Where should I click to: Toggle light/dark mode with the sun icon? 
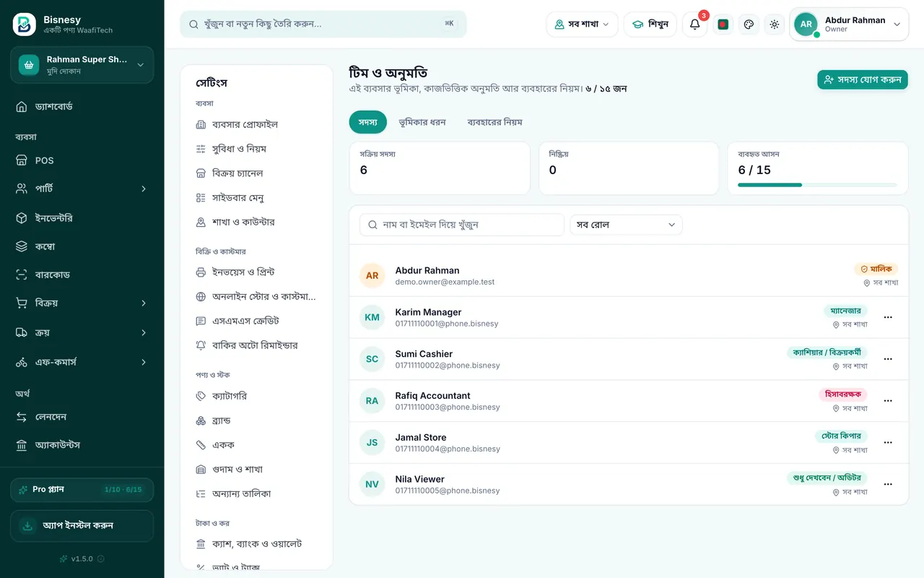pyautogui.click(x=775, y=25)
